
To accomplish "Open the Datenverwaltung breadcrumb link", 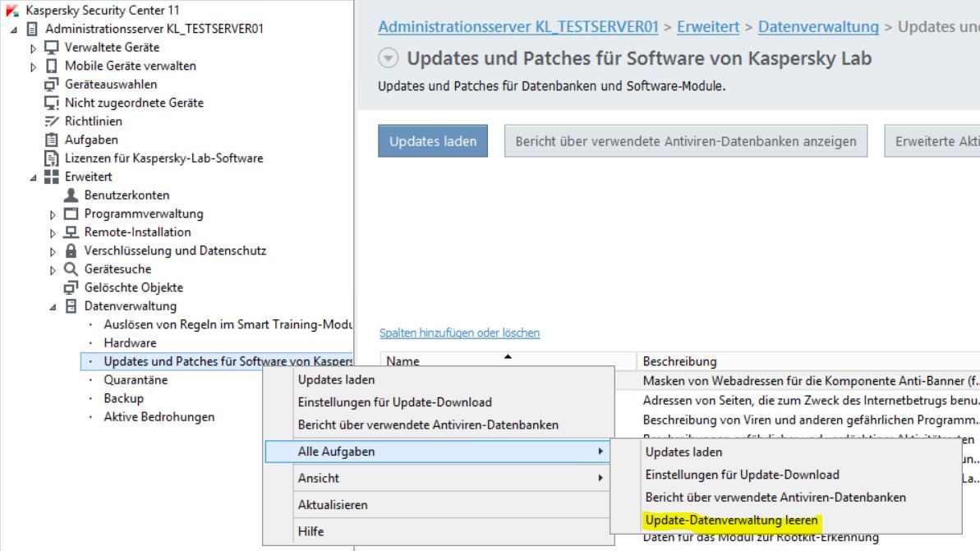I will point(818,27).
